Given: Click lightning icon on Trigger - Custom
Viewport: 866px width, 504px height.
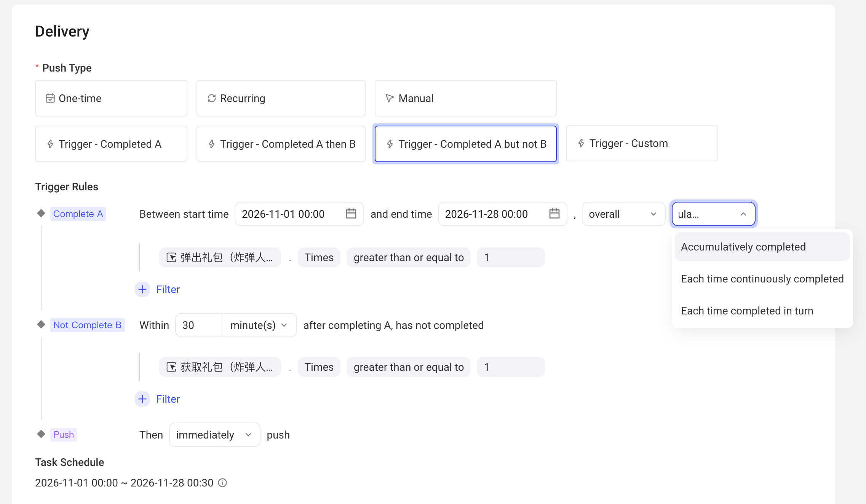Looking at the screenshot, I should (581, 143).
